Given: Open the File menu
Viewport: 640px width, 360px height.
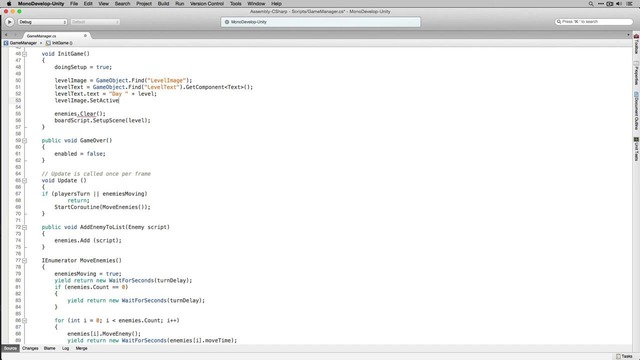Looking at the screenshot, I should tap(74, 4).
